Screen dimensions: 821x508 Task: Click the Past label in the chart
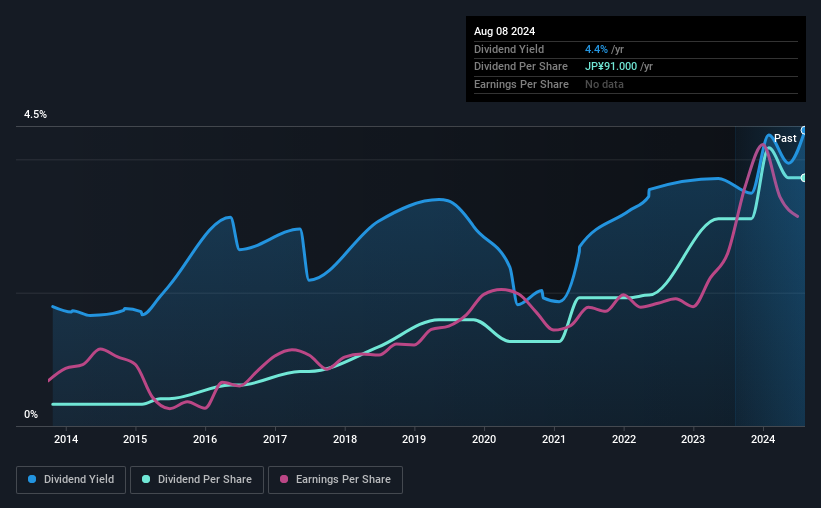tap(785, 138)
